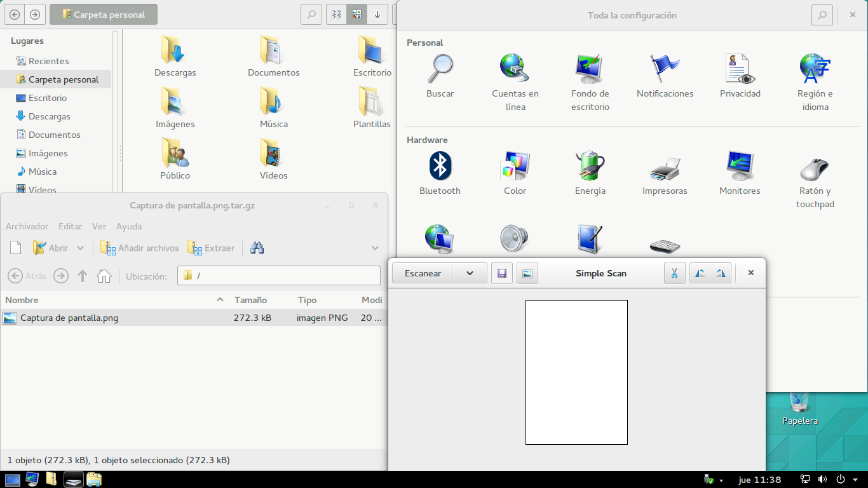Viewport: 868px width, 488px height.
Task: Expand the archive toolbar overflow chevron
Action: coord(375,248)
